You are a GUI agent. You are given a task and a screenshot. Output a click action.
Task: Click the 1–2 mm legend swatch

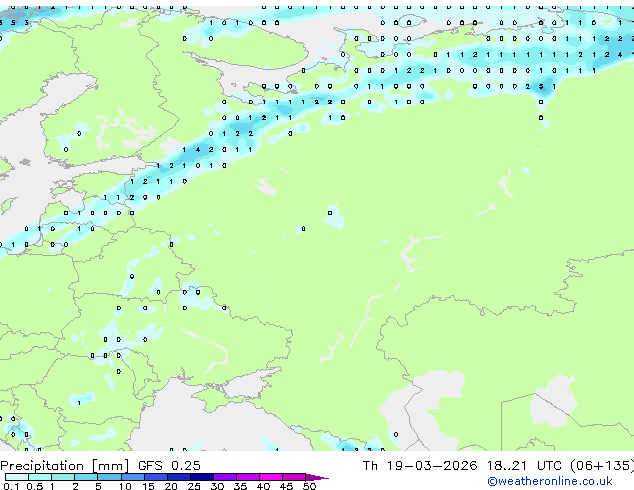(x=63, y=477)
